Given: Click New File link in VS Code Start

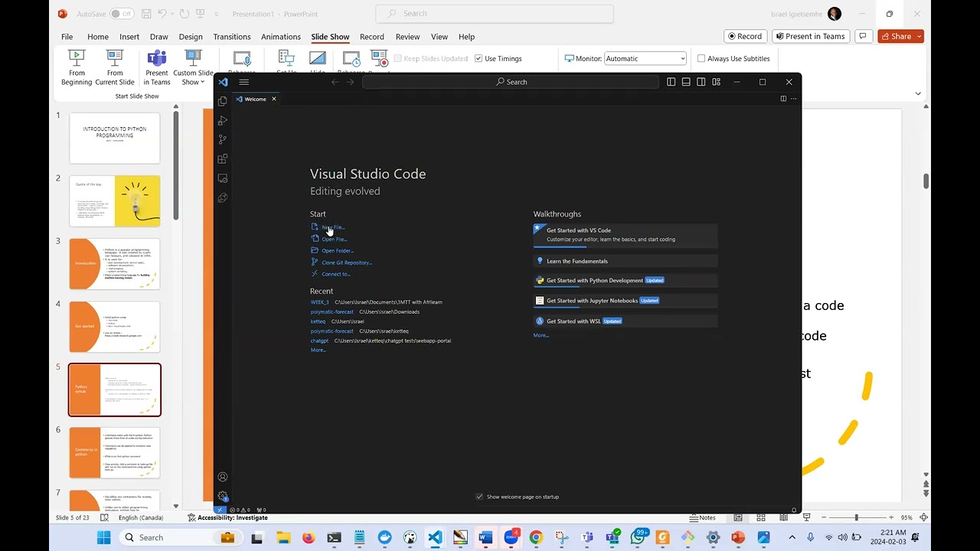Looking at the screenshot, I should pyautogui.click(x=333, y=227).
